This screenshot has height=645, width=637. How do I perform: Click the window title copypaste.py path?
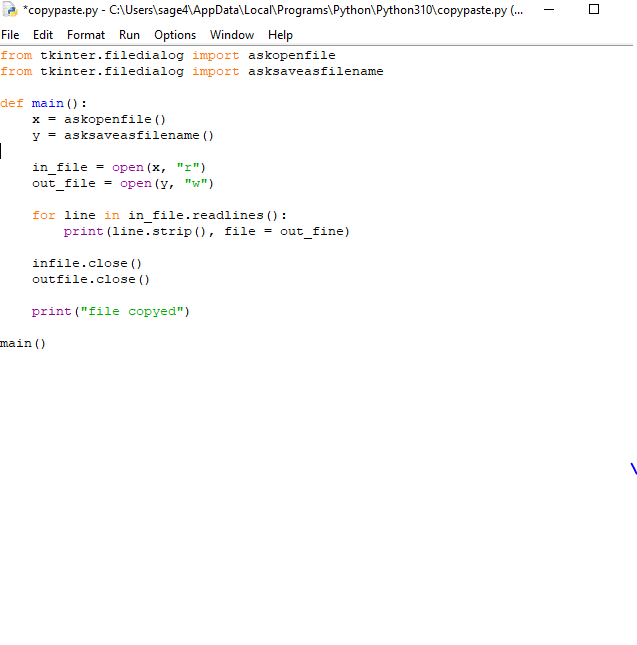[273, 10]
